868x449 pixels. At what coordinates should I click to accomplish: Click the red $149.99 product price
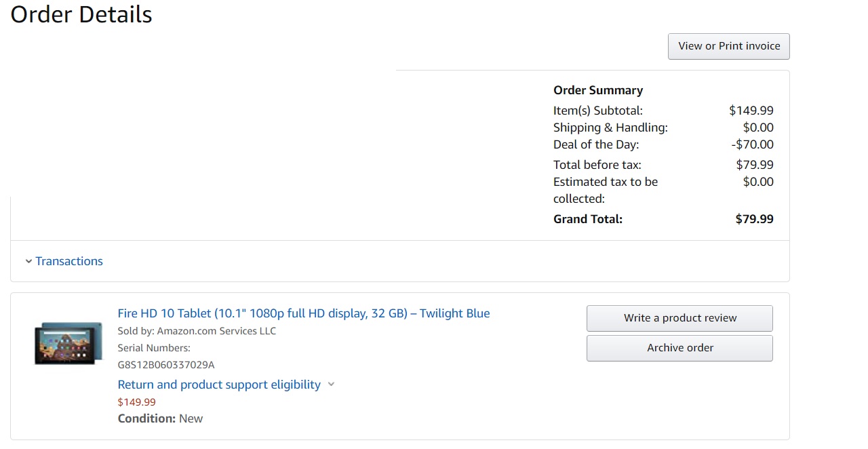click(137, 402)
